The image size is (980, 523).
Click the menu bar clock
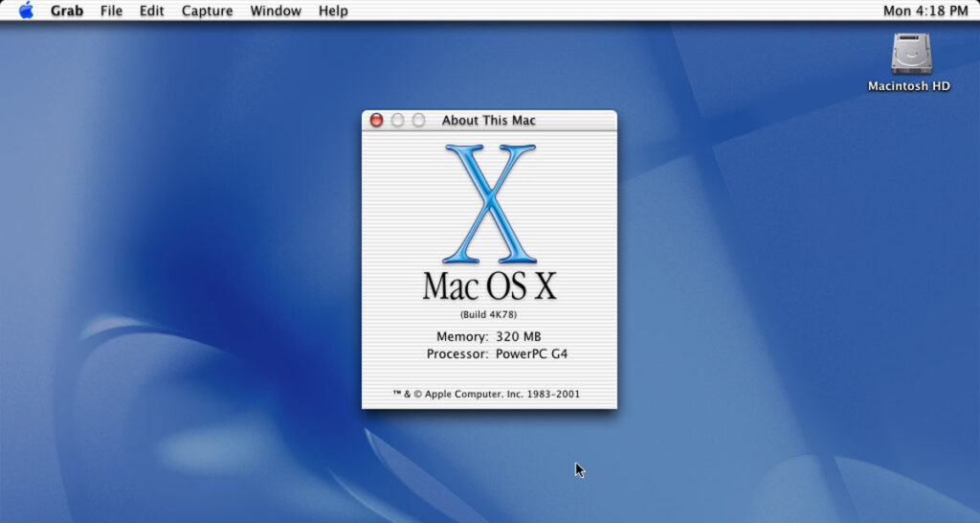click(925, 11)
